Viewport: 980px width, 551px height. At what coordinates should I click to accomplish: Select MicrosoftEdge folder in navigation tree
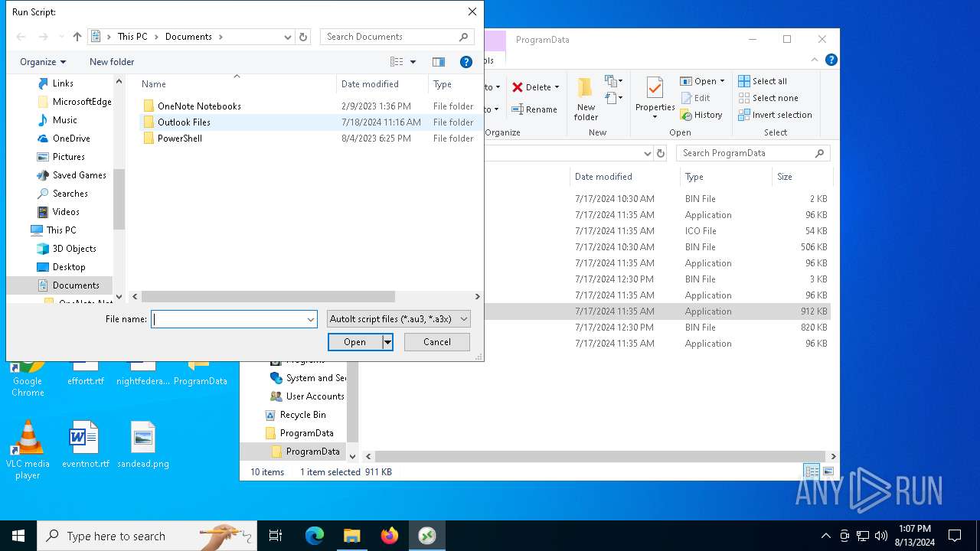pyautogui.click(x=82, y=102)
